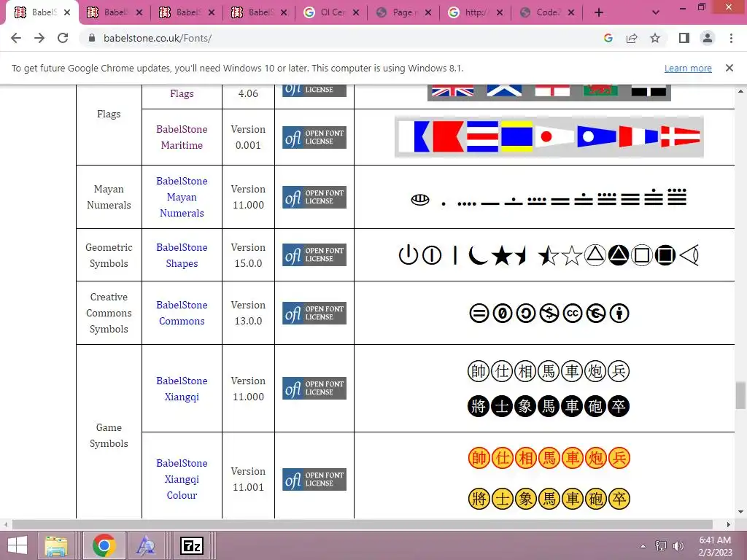Open the BabelStone Mayan Numerals link

182,197
